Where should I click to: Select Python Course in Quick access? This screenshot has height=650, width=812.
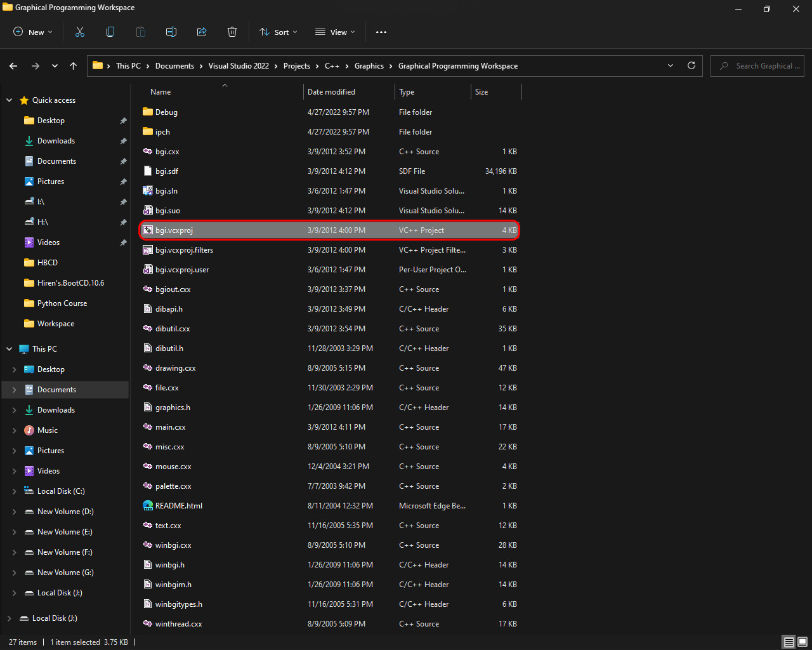[x=62, y=303]
